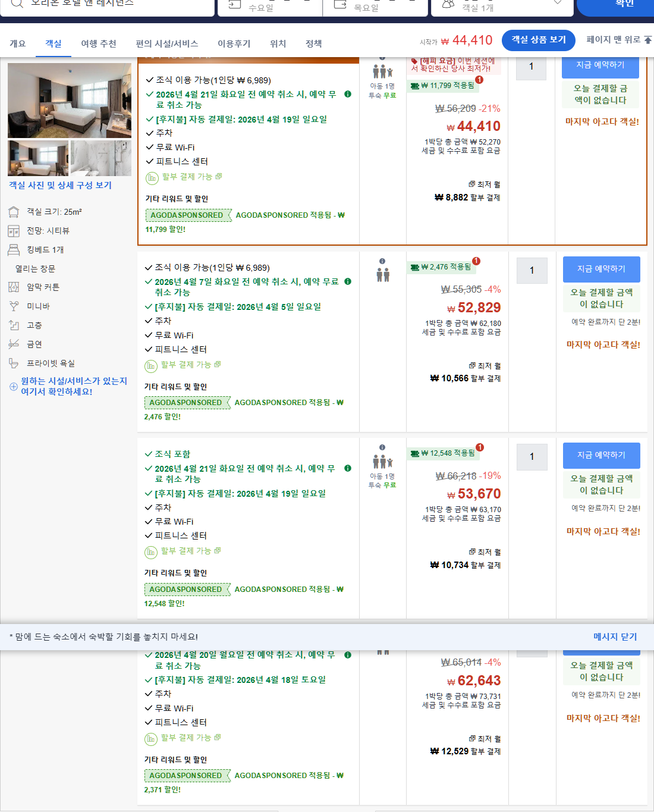Click the city view (전망) window icon
The height and width of the screenshot is (812, 654).
[x=13, y=231]
